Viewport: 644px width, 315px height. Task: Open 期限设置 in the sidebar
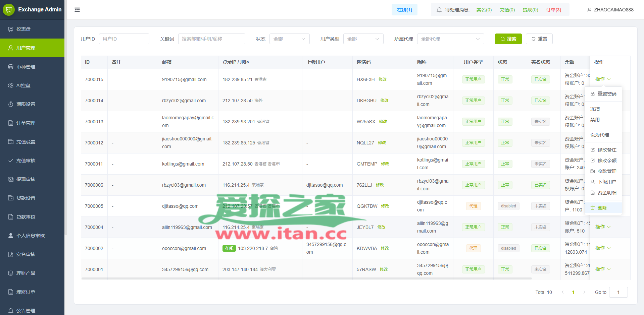26,104
